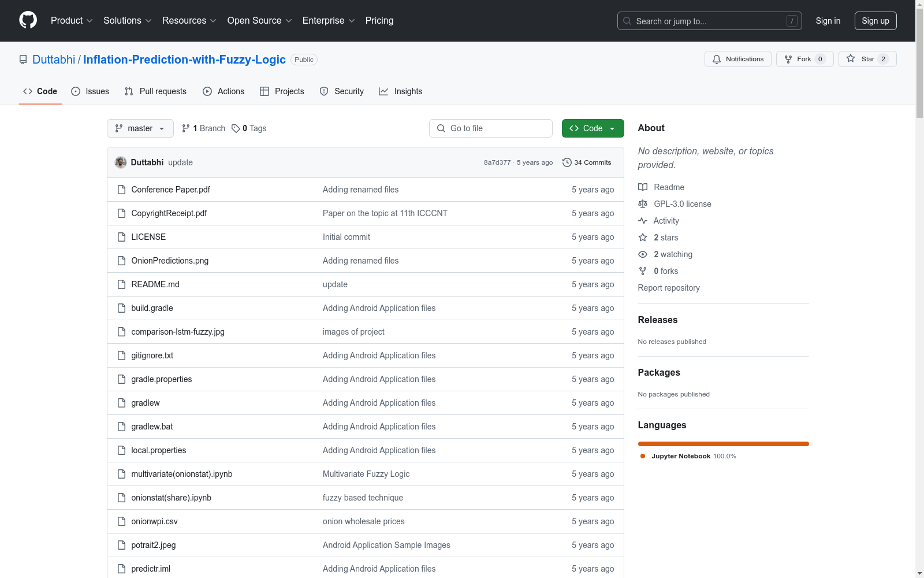The height and width of the screenshot is (578, 924).
Task: Click the bell icon in Notifications
Action: (x=717, y=59)
